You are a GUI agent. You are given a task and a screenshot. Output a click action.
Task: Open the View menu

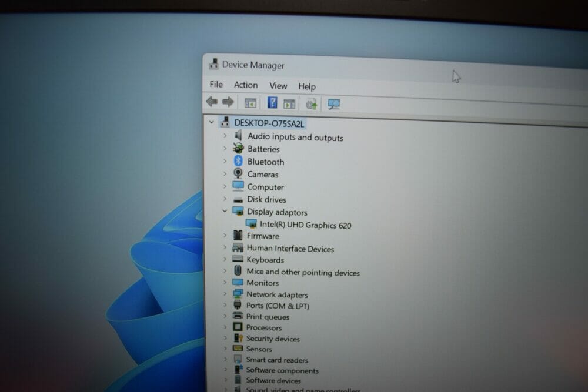coord(278,86)
